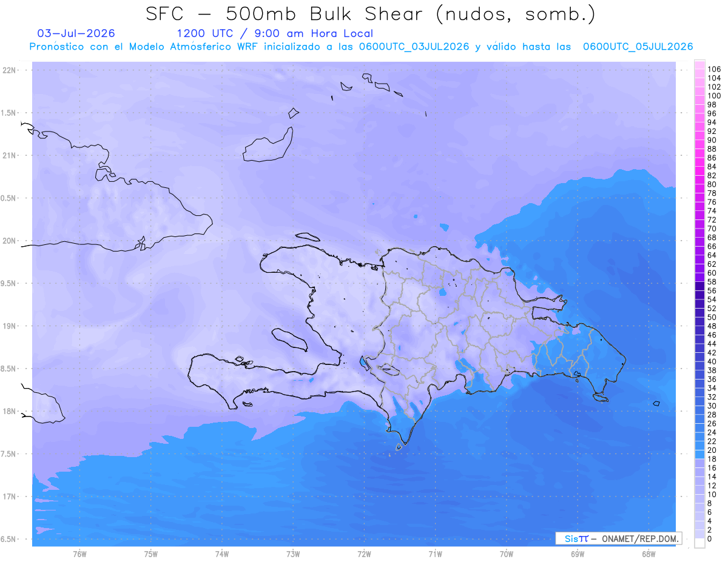Click the legend value "40"
The height and width of the screenshot is (562, 728).
click(x=712, y=362)
